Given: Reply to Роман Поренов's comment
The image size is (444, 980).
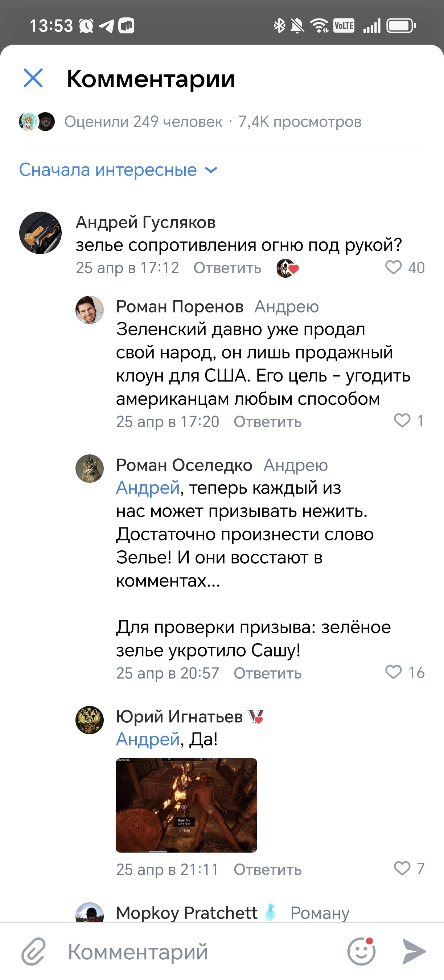Looking at the screenshot, I should click(x=268, y=422).
